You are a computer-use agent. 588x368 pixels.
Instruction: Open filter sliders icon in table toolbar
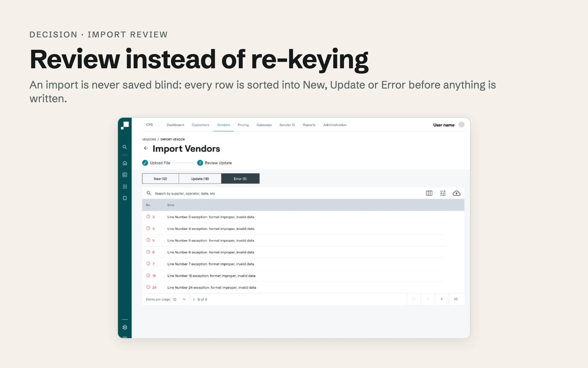pyautogui.click(x=443, y=193)
